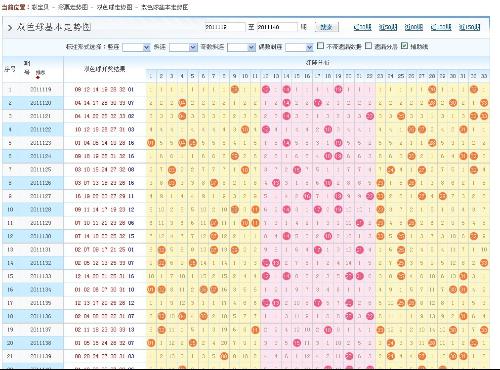This screenshot has width=500, height=370.
Task: Click column header 25 in the number grid
Action: pos(401,76)
